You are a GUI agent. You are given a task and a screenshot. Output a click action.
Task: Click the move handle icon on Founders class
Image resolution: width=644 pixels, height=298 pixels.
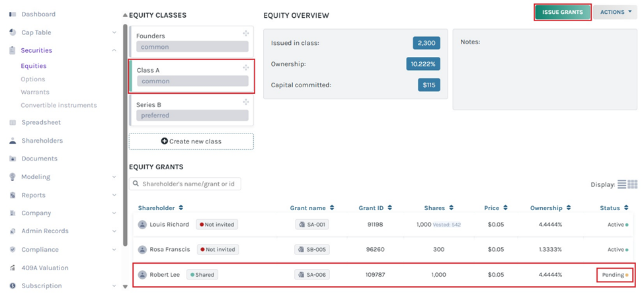click(x=246, y=34)
